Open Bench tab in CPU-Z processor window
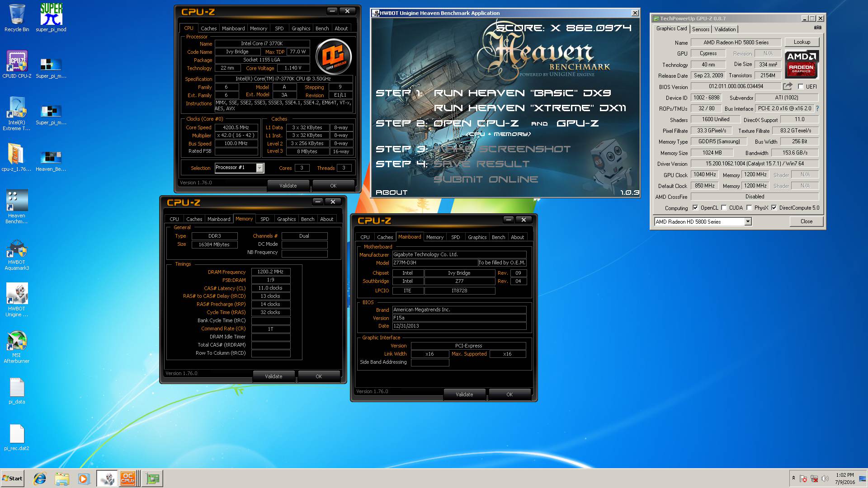Image resolution: width=868 pixels, height=488 pixels. pyautogui.click(x=322, y=28)
